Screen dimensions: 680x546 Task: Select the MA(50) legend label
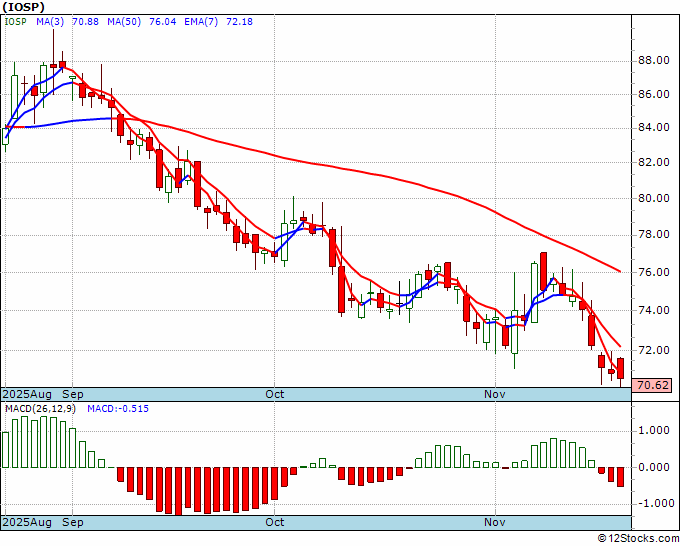point(124,22)
